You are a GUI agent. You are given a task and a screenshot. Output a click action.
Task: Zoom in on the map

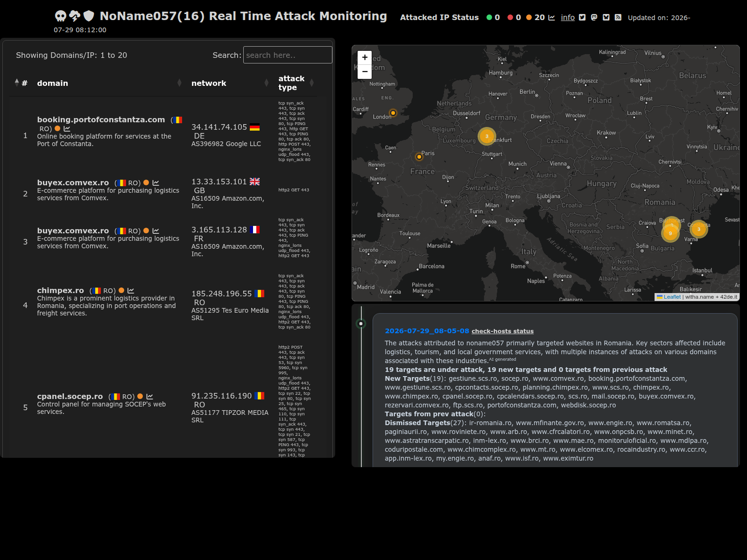(x=365, y=57)
